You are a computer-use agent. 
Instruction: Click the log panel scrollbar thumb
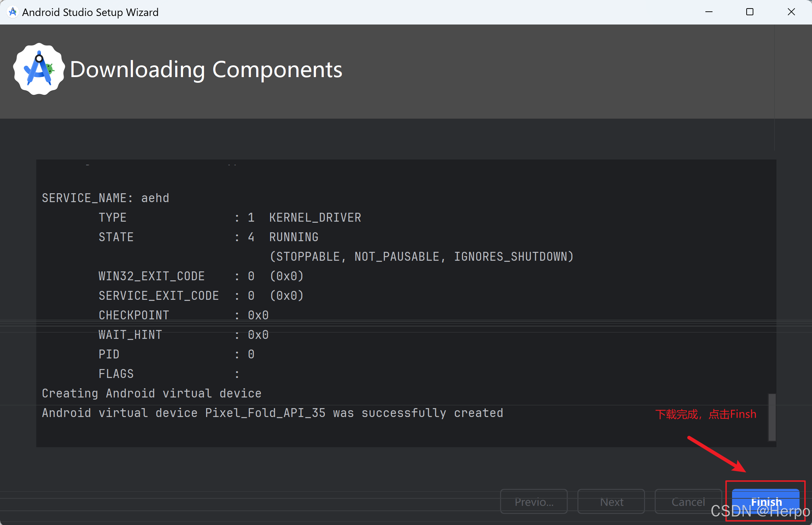click(772, 417)
